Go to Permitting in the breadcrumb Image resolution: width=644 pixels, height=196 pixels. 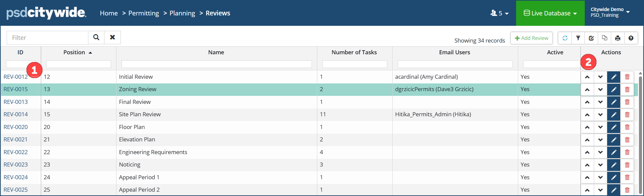click(144, 13)
